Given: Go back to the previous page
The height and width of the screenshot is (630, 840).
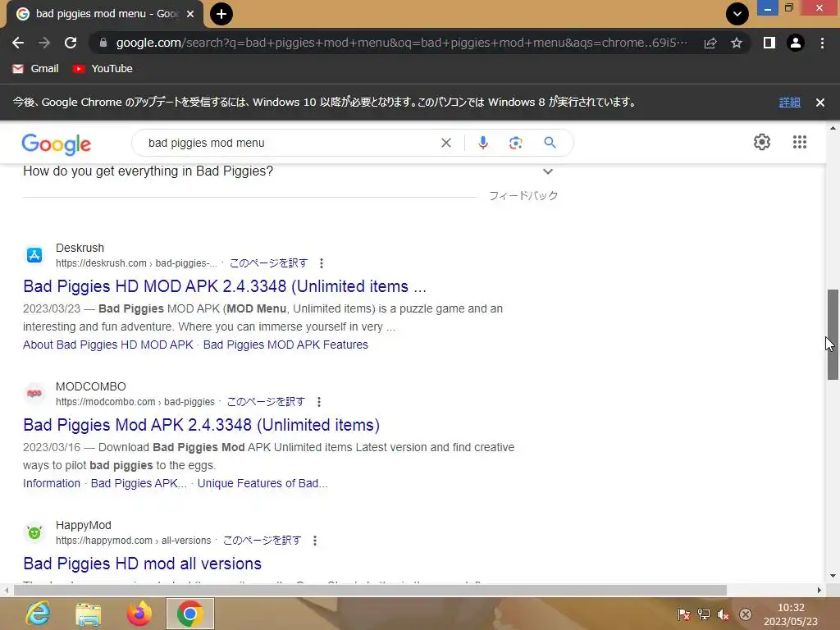Looking at the screenshot, I should point(18,43).
